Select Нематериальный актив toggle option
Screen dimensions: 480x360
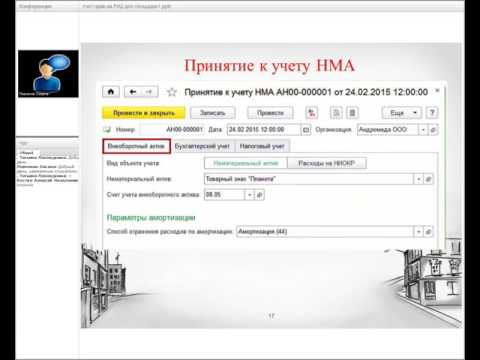(x=246, y=163)
